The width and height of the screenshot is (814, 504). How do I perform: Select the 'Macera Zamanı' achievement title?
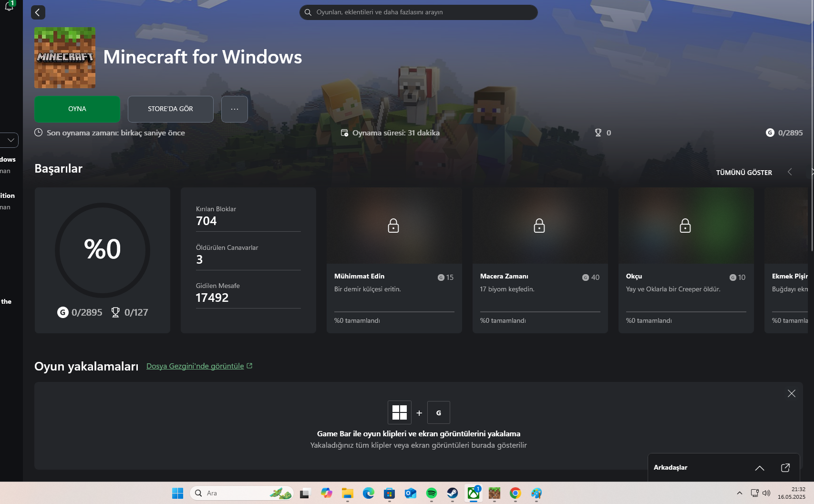tap(504, 277)
